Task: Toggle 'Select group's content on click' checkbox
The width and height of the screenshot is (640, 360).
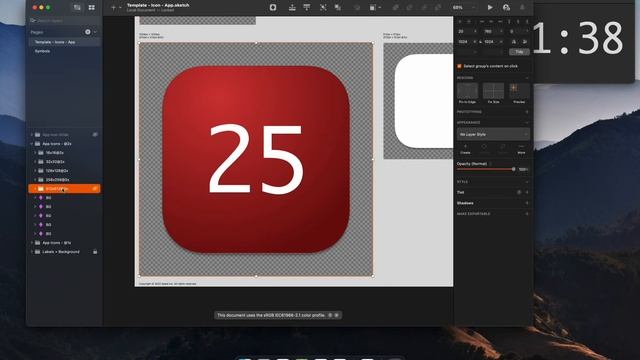Action: (459, 66)
